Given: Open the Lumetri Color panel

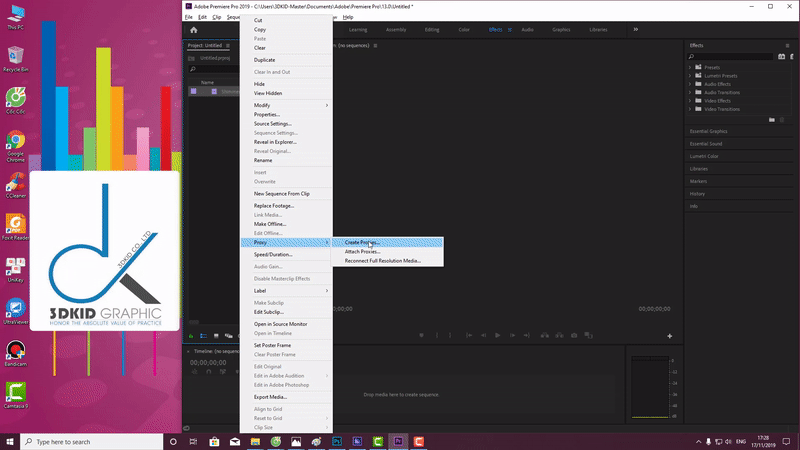Looking at the screenshot, I should 704,157.
